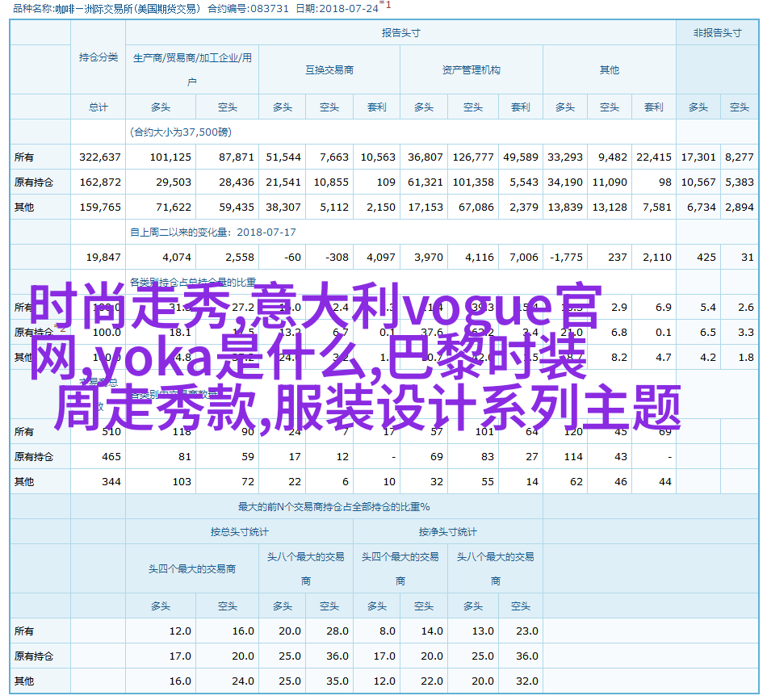Click the percentage value 8.2

pyautogui.click(x=618, y=357)
